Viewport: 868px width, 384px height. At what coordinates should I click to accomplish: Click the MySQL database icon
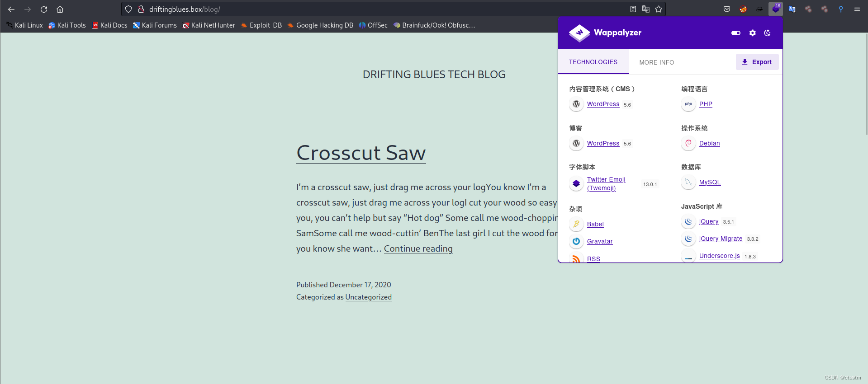688,182
